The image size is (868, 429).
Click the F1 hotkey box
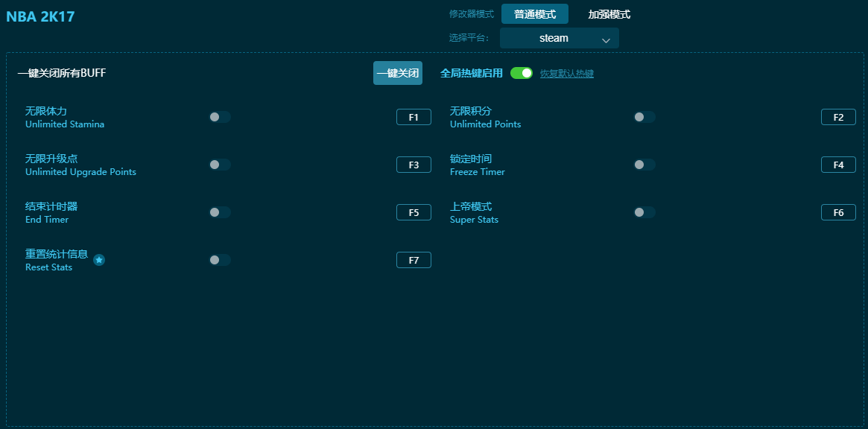[414, 117]
